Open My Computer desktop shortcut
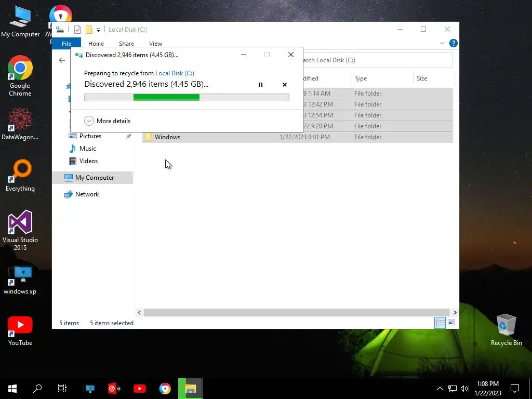 20,22
